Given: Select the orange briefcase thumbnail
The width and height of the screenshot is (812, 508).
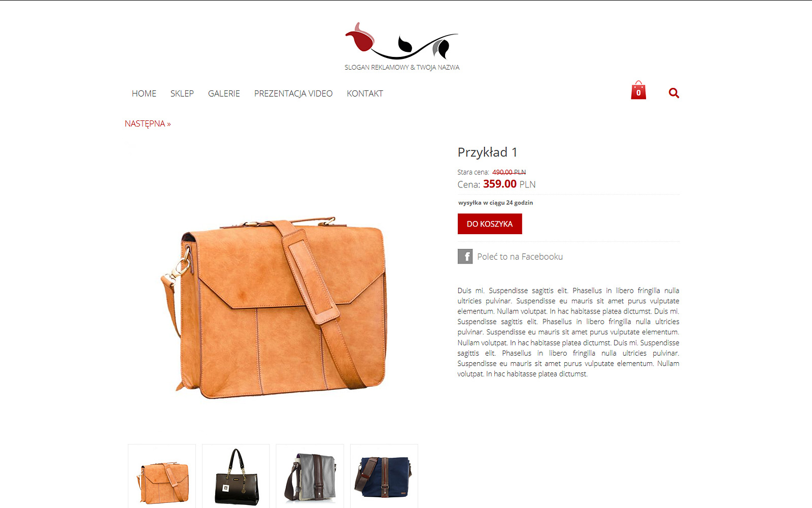Looking at the screenshot, I should (162, 476).
